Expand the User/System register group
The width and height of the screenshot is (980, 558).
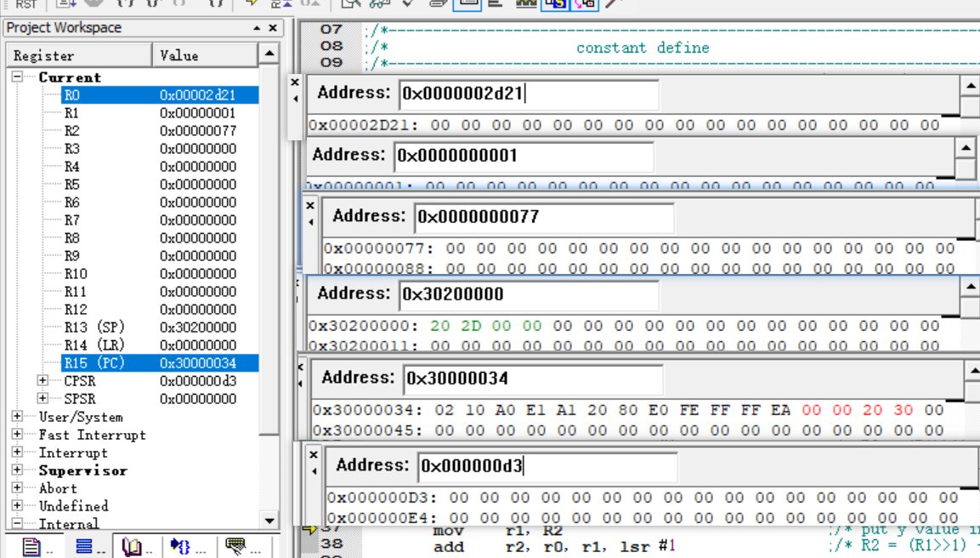18,416
